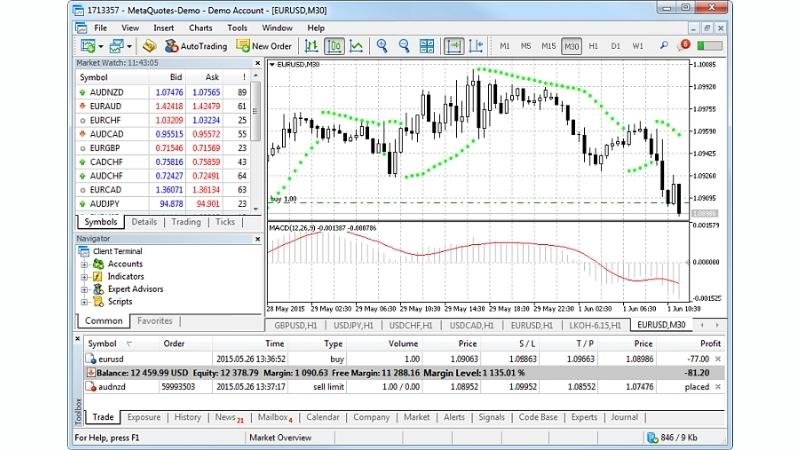Select candlestick chart type

click(x=334, y=46)
